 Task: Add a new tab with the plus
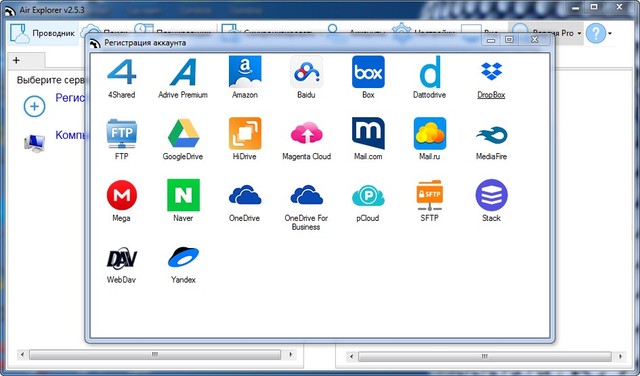(16, 60)
